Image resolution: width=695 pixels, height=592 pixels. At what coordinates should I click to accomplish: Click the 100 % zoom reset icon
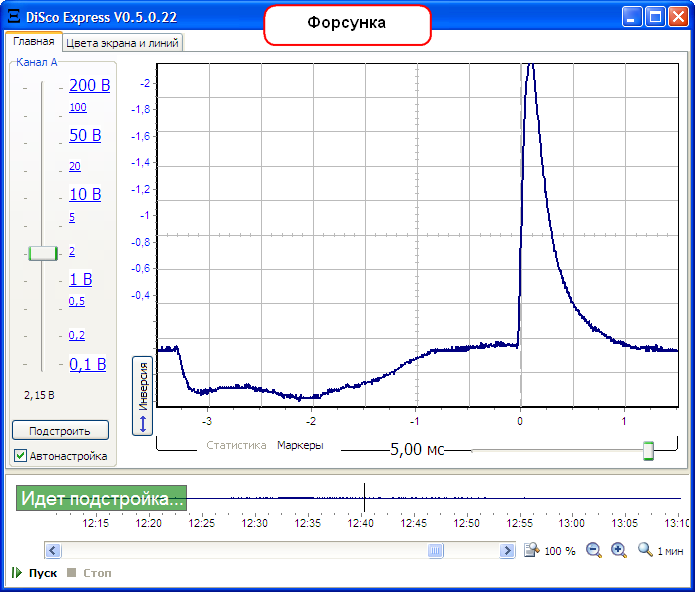pyautogui.click(x=533, y=550)
